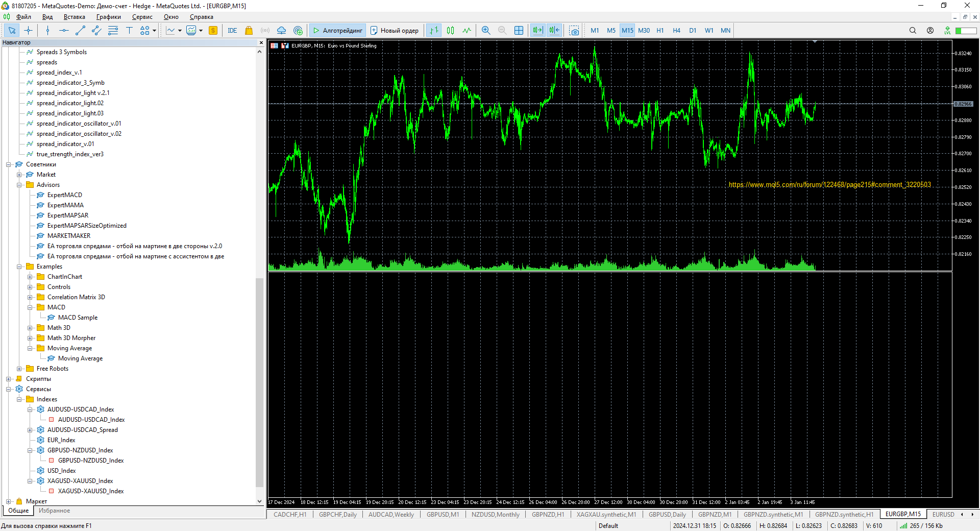This screenshot has width=980, height=531.
Task: Open the user account profile icon
Action: pos(930,31)
